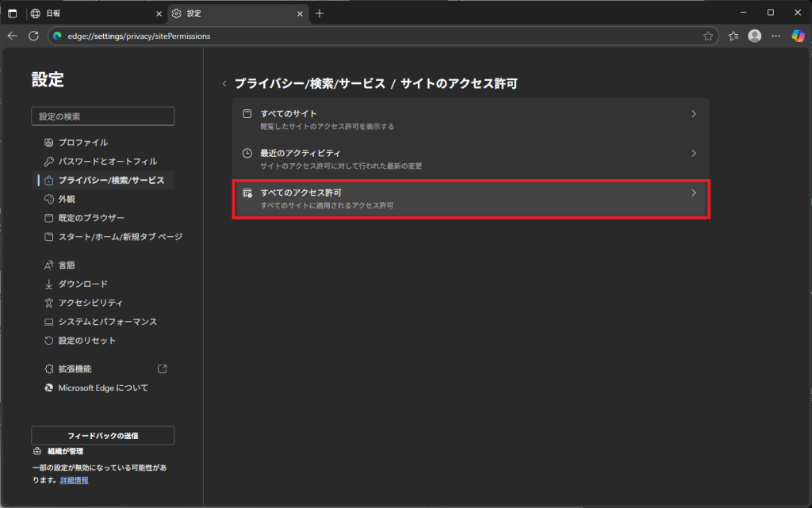
Task: Expand 最近のアクティビティ chevron
Action: pos(693,153)
